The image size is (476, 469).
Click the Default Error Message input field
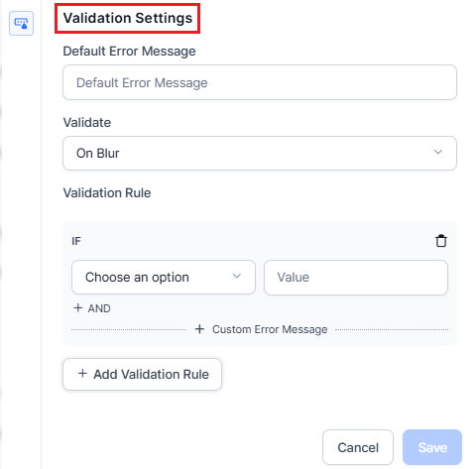pos(260,82)
